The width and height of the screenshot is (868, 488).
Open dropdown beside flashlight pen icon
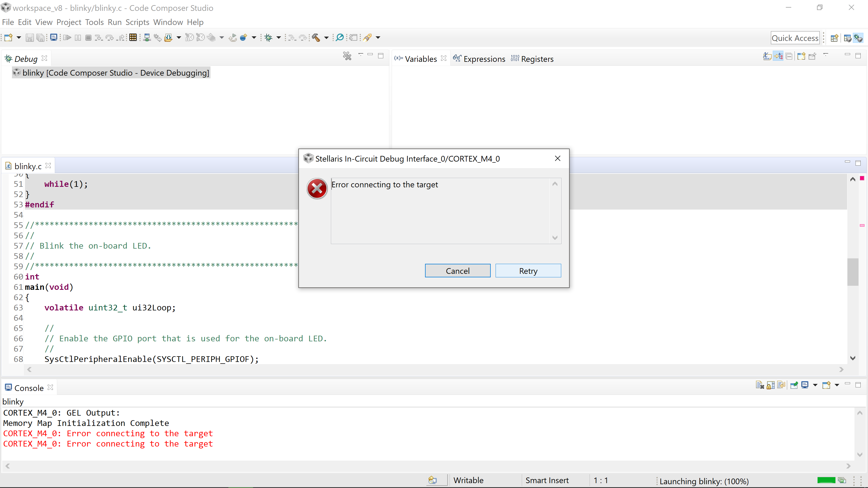coord(378,37)
